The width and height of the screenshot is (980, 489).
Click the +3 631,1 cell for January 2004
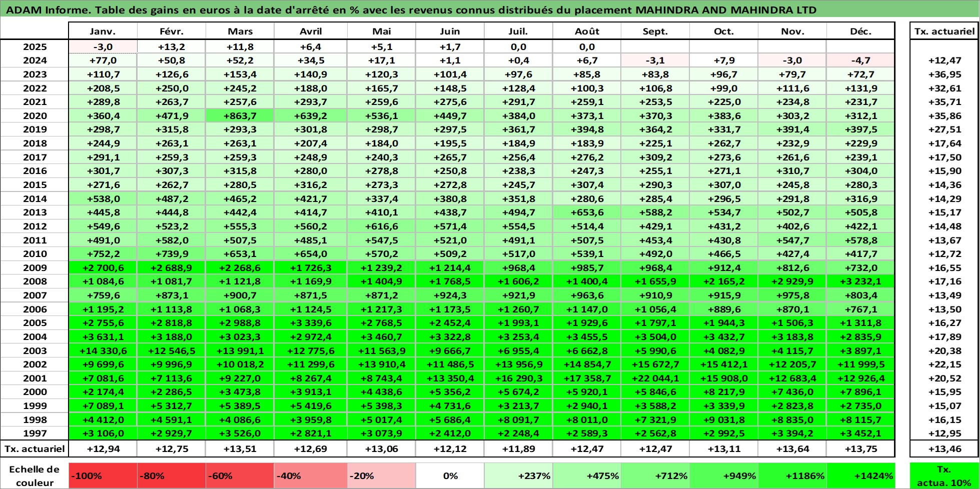click(x=103, y=337)
